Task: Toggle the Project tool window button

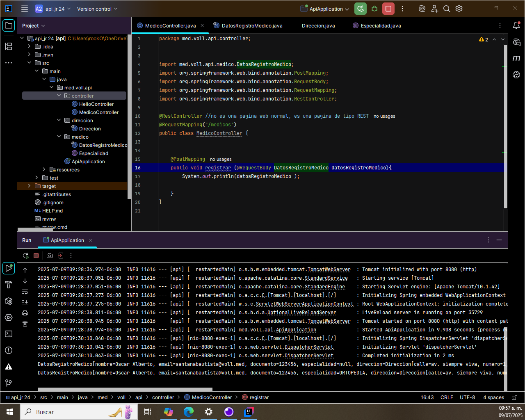Action: pos(9,25)
